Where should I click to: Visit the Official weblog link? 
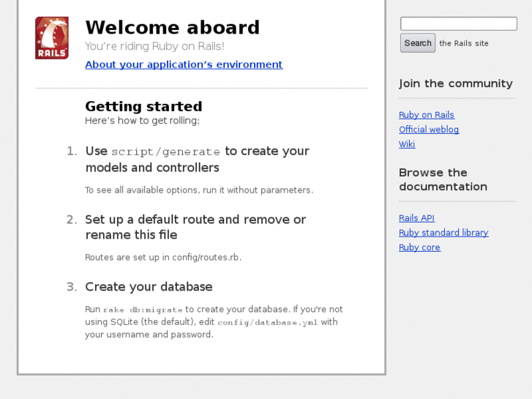429,130
